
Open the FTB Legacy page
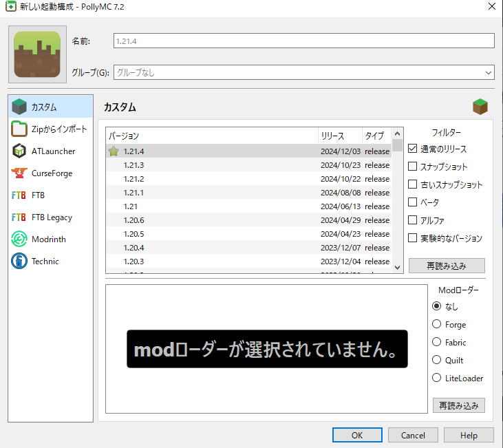[x=51, y=217]
